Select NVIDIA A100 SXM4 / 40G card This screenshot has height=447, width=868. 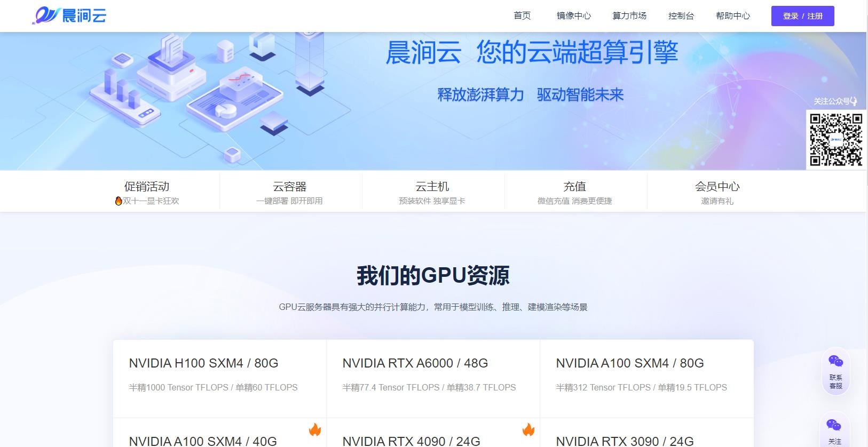pos(219,433)
